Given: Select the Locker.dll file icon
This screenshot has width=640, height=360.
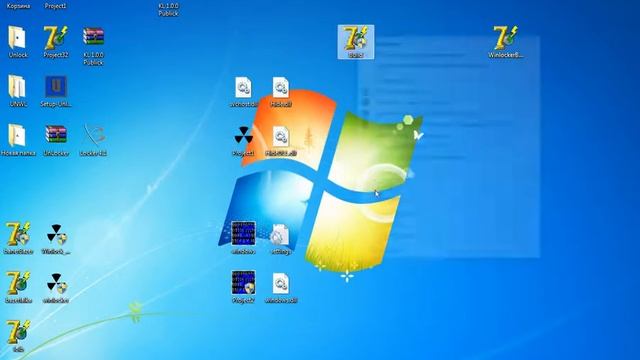Looking at the screenshot, I should pos(93,136).
